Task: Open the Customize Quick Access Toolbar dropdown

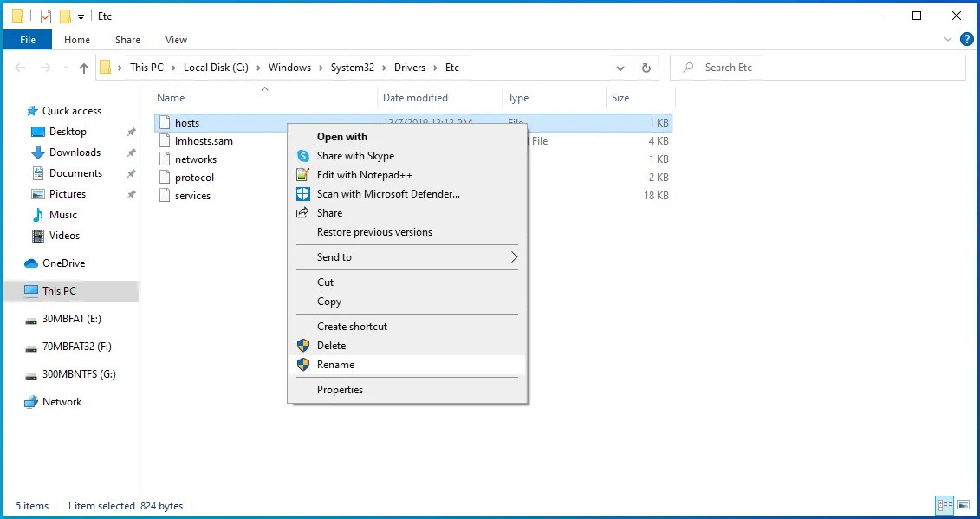Action: coord(81,16)
